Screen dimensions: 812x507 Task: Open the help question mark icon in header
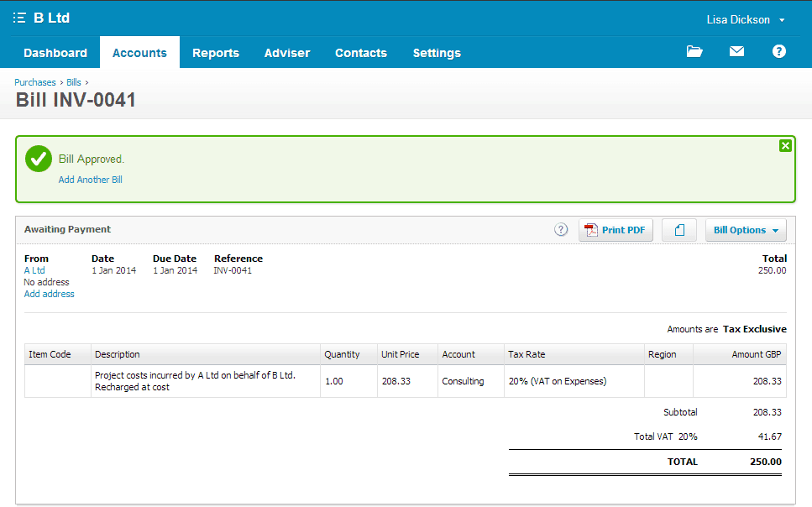779,51
